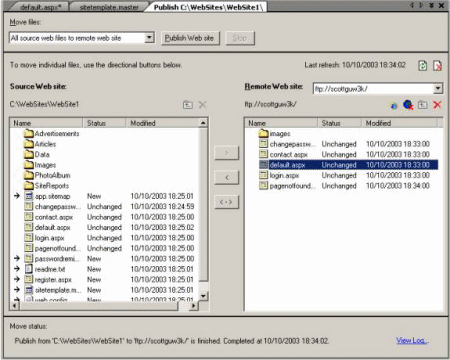Viewport: 450px width, 360px height.
Task: Click the source site up-folder icon
Action: (x=188, y=105)
